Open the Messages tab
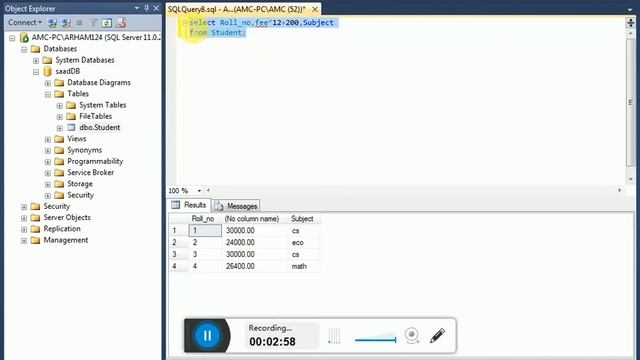Screen dimensions: 640x360 click(236, 206)
